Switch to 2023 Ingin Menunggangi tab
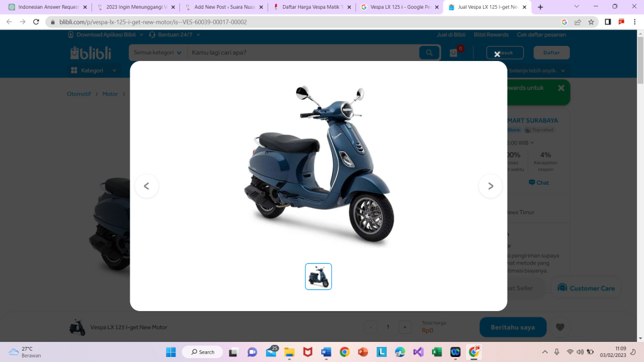This screenshot has height=362, width=644. [136, 7]
